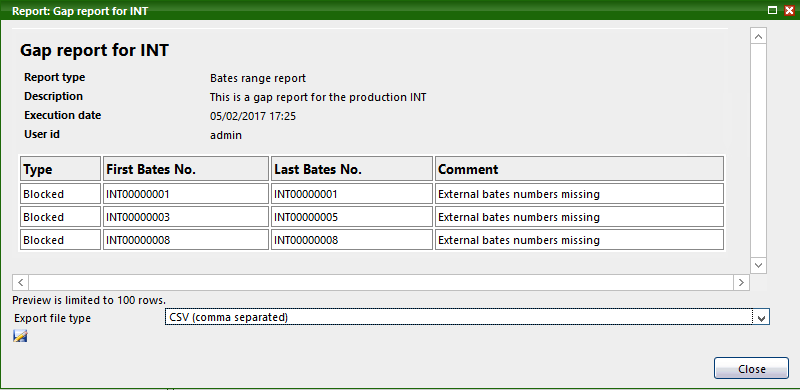Click the INT00000005 last bates cell
Screen dimensions: 800x390
tap(352, 217)
